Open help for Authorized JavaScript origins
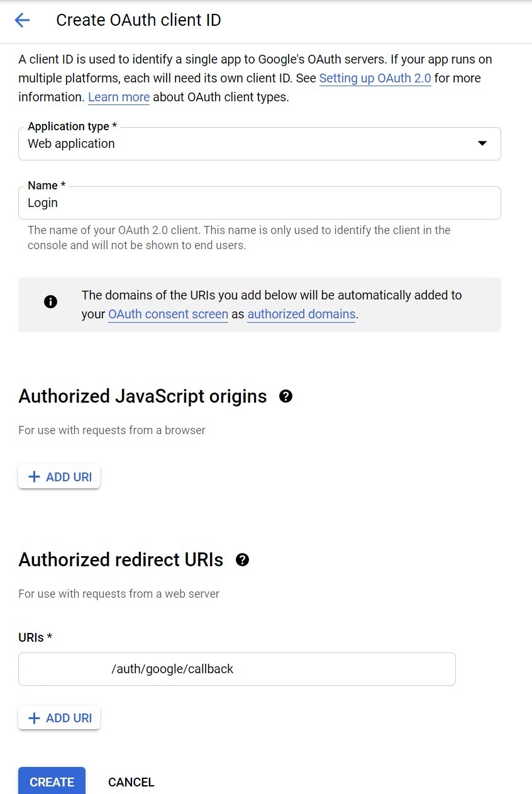 coord(286,396)
